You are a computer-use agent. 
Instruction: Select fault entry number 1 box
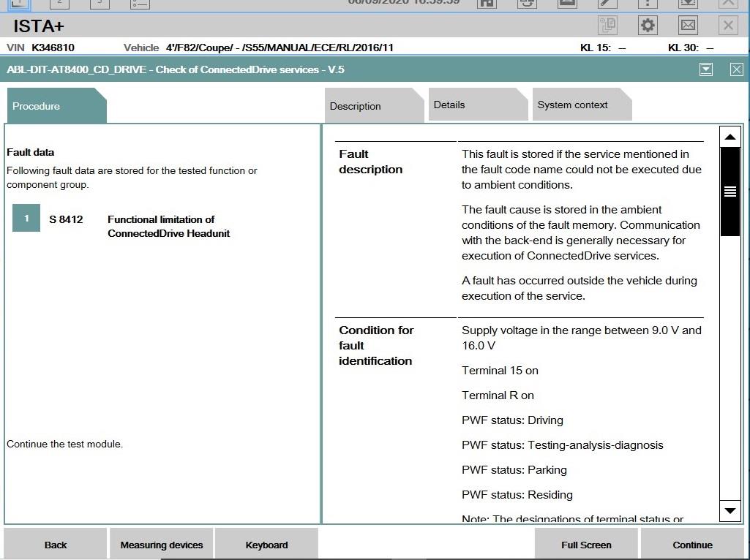pyautogui.click(x=26, y=219)
